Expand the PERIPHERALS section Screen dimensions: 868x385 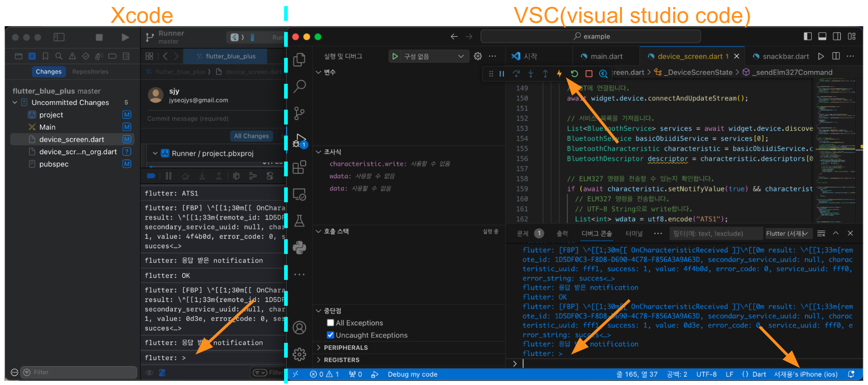[x=319, y=347]
